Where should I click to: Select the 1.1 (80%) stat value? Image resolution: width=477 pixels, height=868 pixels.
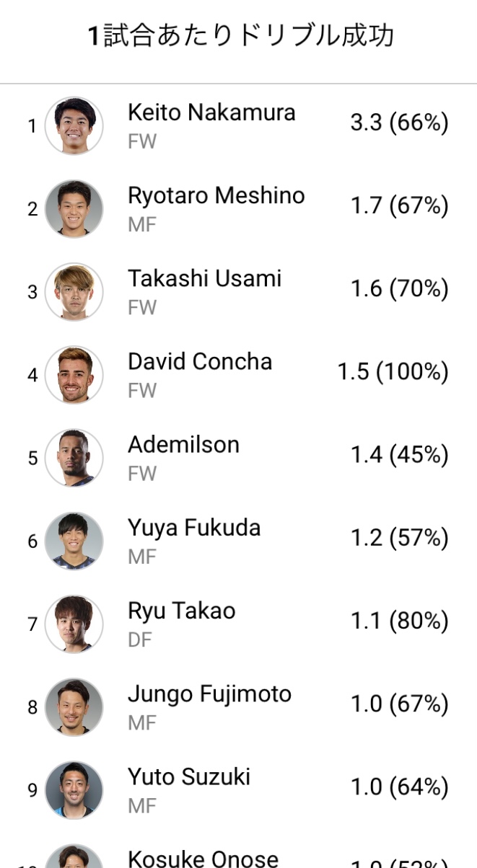(399, 621)
